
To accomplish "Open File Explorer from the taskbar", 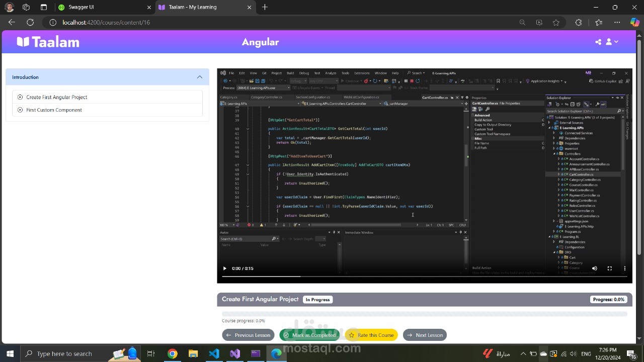I will 193,353.
